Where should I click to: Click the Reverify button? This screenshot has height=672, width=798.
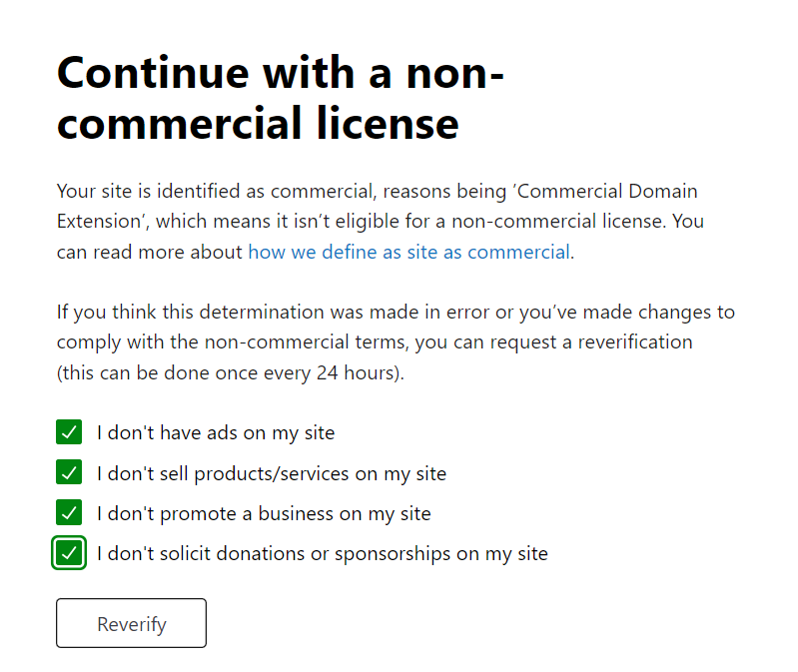click(131, 623)
